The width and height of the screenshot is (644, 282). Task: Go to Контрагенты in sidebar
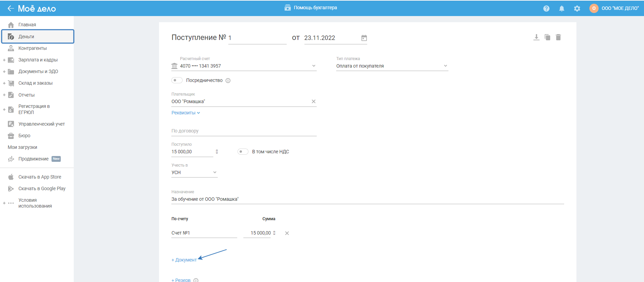click(x=32, y=48)
